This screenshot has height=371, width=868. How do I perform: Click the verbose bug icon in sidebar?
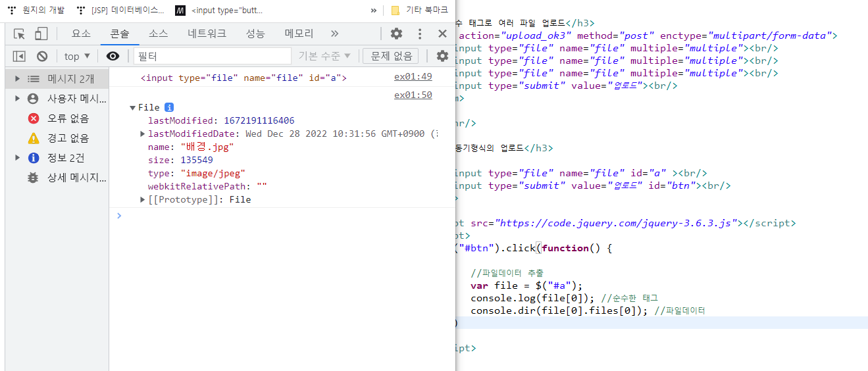coord(33,178)
